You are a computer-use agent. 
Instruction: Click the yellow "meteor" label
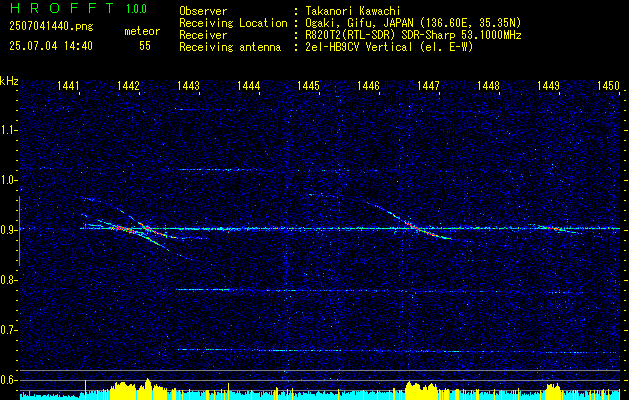142,31
